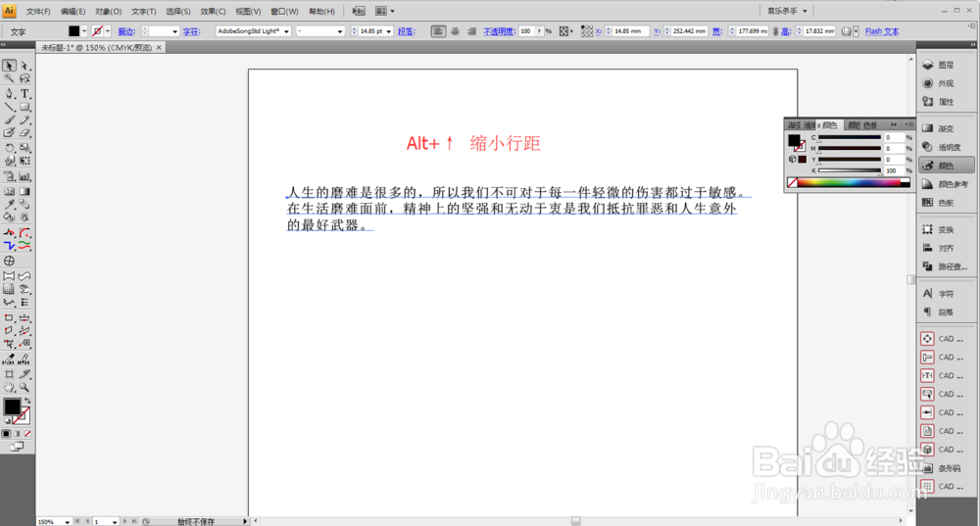Select the Rotate tool
This screenshot has height=526, width=980.
[9, 148]
